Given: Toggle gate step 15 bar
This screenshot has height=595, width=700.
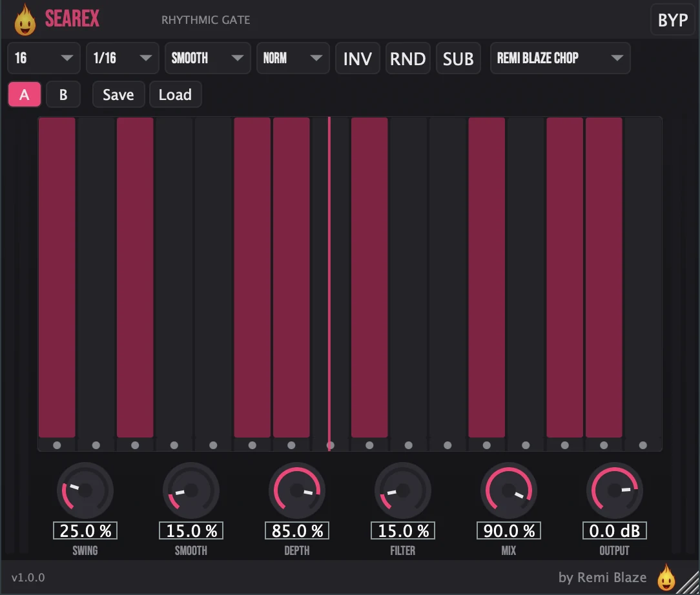Looking at the screenshot, I should pyautogui.click(x=604, y=277).
